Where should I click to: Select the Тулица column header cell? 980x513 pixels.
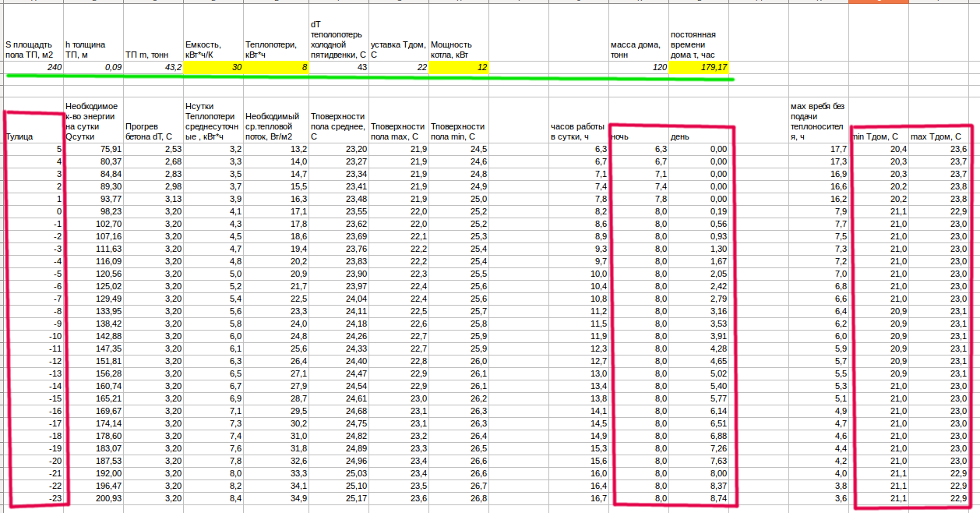(33, 136)
